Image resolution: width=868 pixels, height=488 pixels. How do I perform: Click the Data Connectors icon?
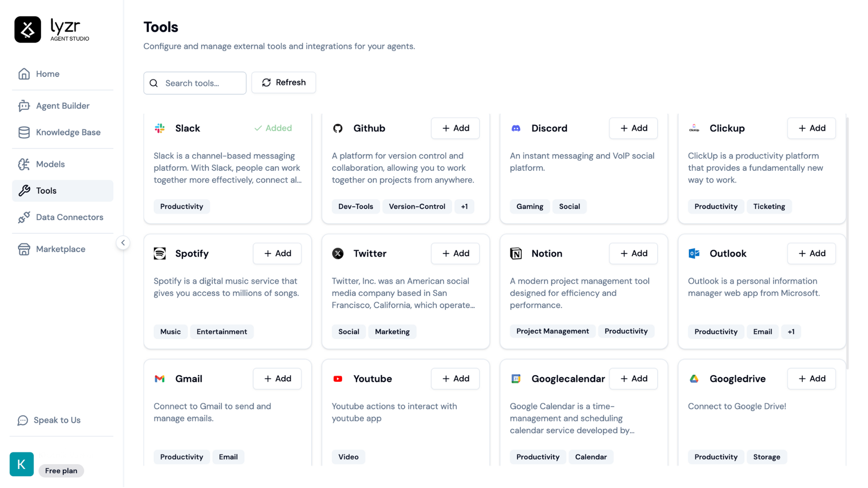24,217
